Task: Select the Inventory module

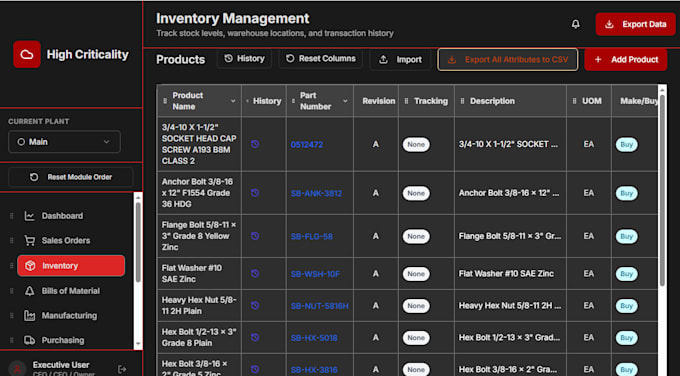Action: tap(71, 266)
